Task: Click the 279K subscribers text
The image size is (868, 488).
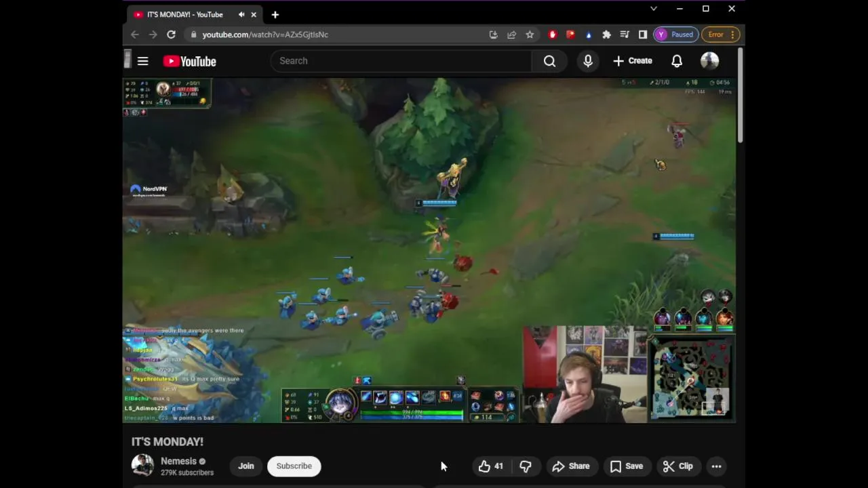Action: pos(187,473)
